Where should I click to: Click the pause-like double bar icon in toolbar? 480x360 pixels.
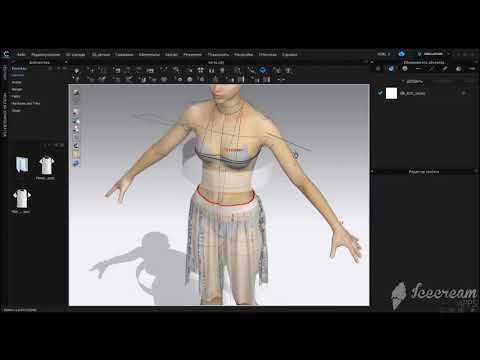coord(212,70)
